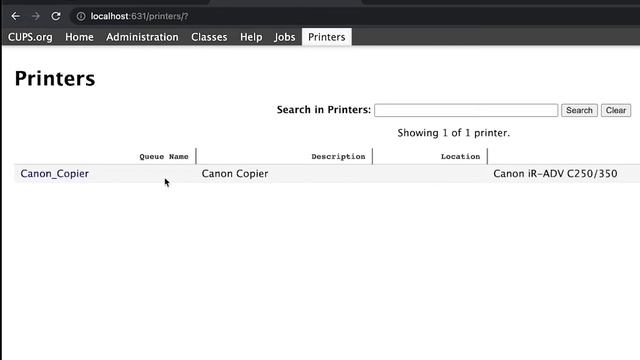Switch to the Jobs tab
This screenshot has width=640, height=360.
click(284, 37)
